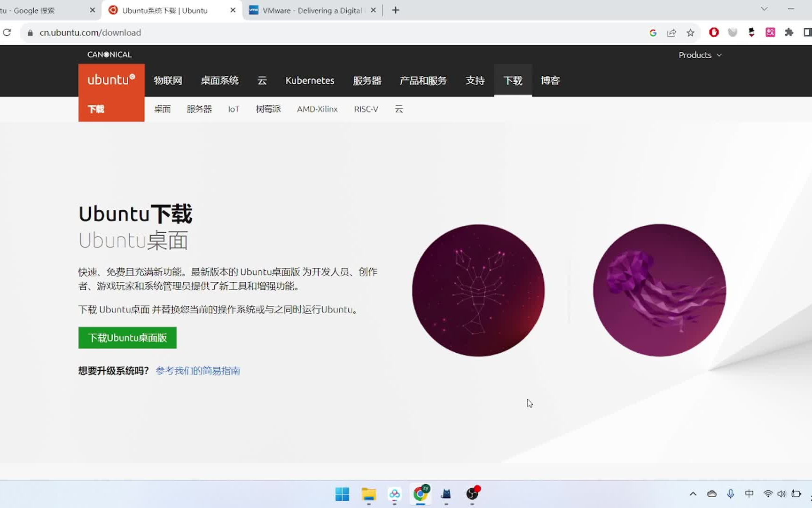Screen dimensions: 812x508
Task: Open the 物联网 menu
Action: click(168, 80)
